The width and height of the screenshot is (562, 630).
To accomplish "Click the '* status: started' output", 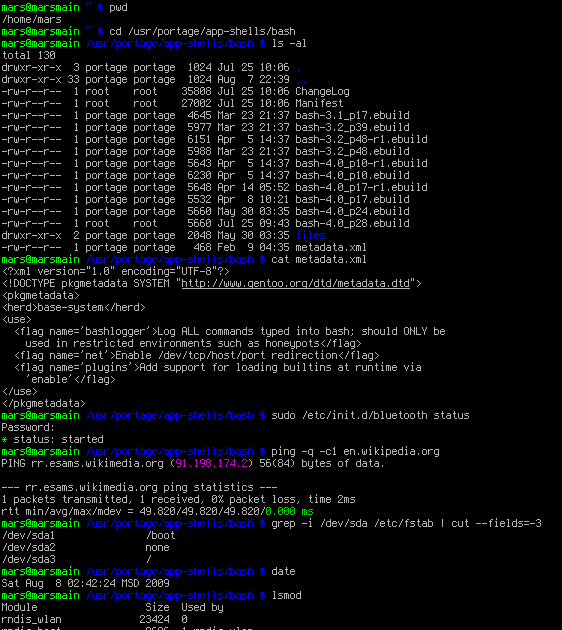I will coord(53,440).
